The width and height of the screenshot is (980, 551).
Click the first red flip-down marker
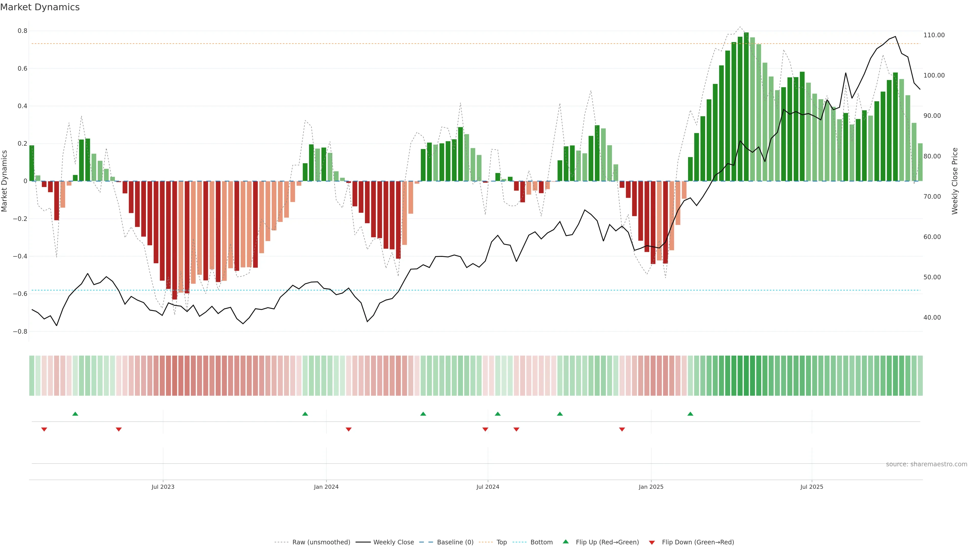(44, 429)
